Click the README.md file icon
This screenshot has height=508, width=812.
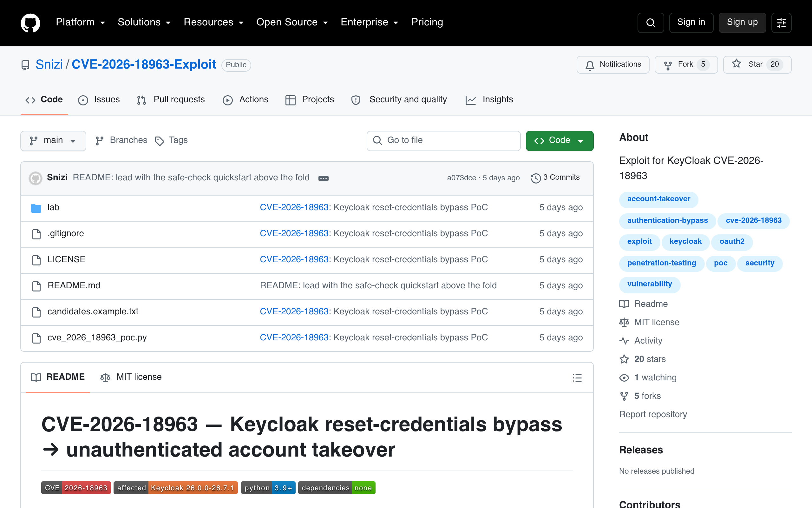(36, 286)
